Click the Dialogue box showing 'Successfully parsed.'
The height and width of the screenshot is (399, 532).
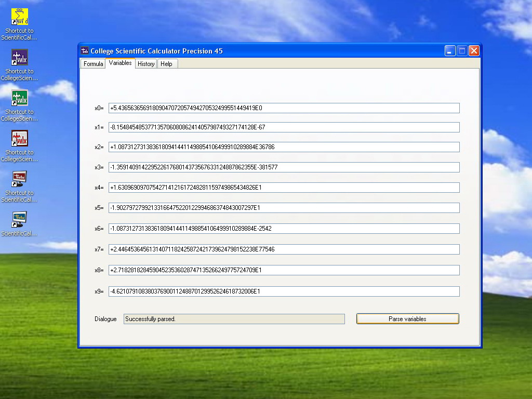[x=234, y=319]
